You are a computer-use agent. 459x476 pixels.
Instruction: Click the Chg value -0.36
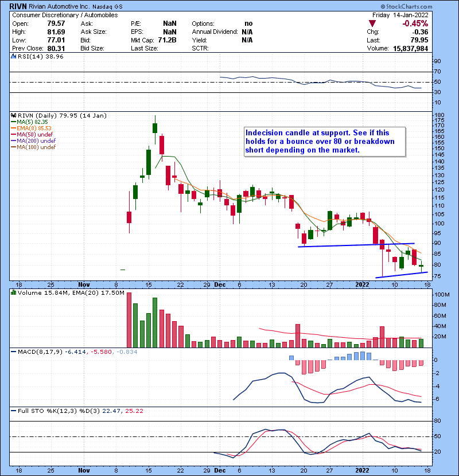click(420, 32)
